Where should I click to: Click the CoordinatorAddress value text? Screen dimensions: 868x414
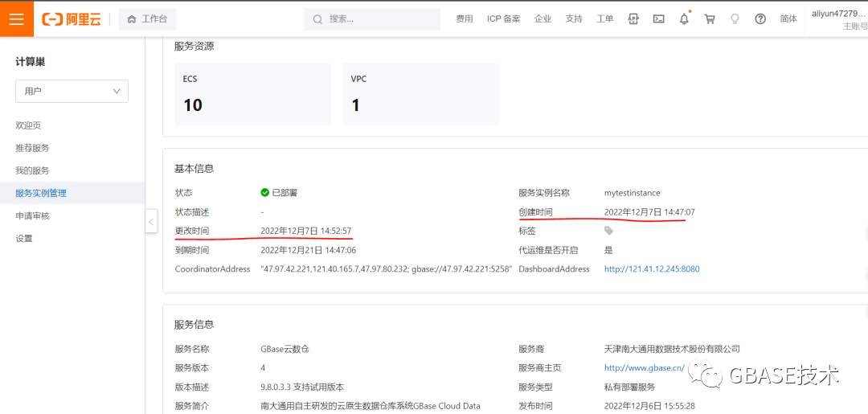[x=387, y=269]
